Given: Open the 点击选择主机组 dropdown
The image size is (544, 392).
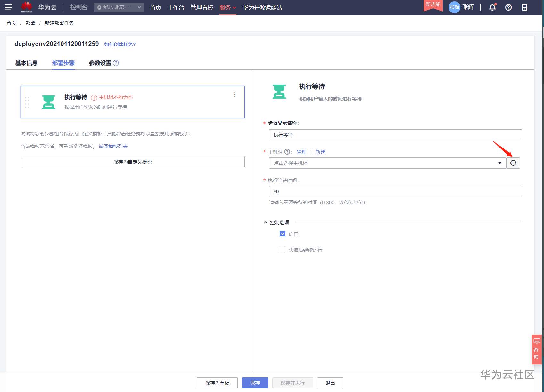Looking at the screenshot, I should point(387,163).
